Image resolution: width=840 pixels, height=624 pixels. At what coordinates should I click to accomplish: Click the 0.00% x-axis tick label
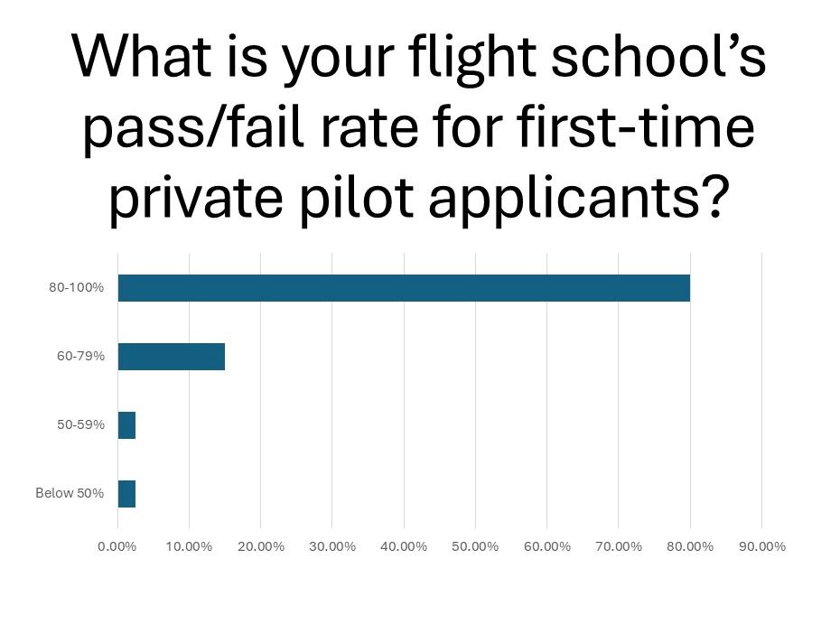point(117,546)
